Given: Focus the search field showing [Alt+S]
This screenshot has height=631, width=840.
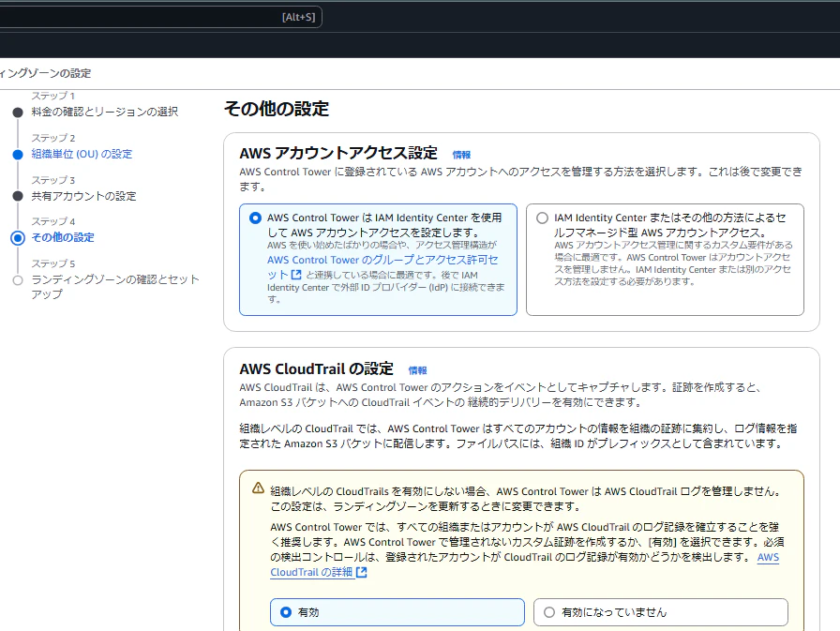Looking at the screenshot, I should 159,17.
